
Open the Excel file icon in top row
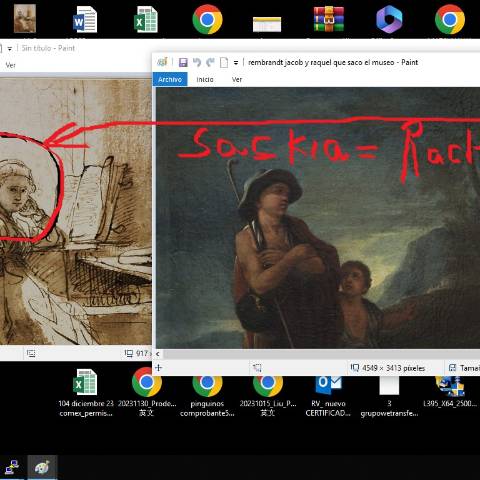(146, 20)
